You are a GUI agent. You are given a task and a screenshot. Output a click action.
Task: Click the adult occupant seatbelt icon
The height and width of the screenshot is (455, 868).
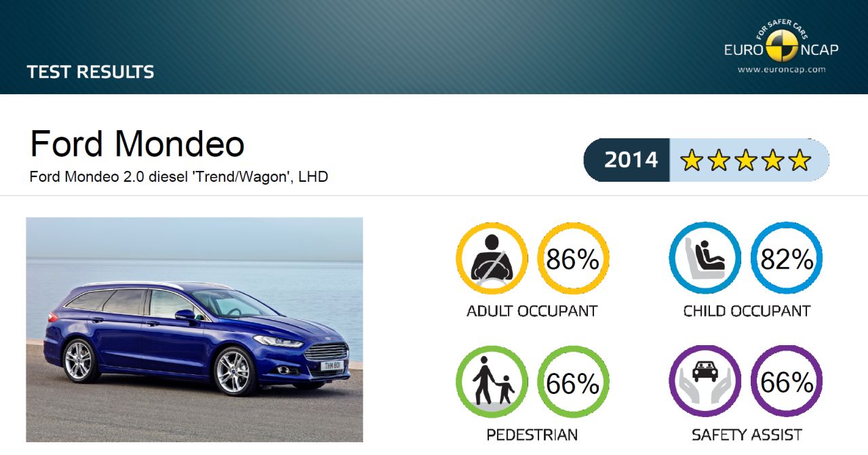click(x=492, y=258)
